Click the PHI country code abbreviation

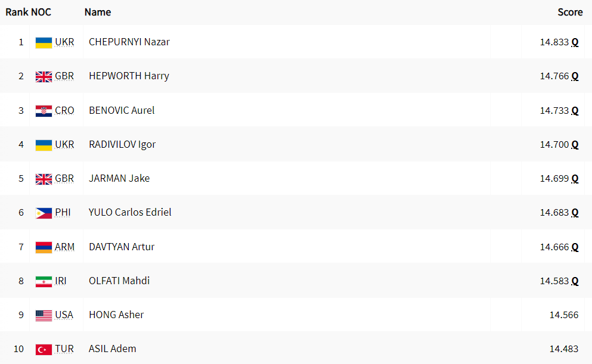(63, 213)
